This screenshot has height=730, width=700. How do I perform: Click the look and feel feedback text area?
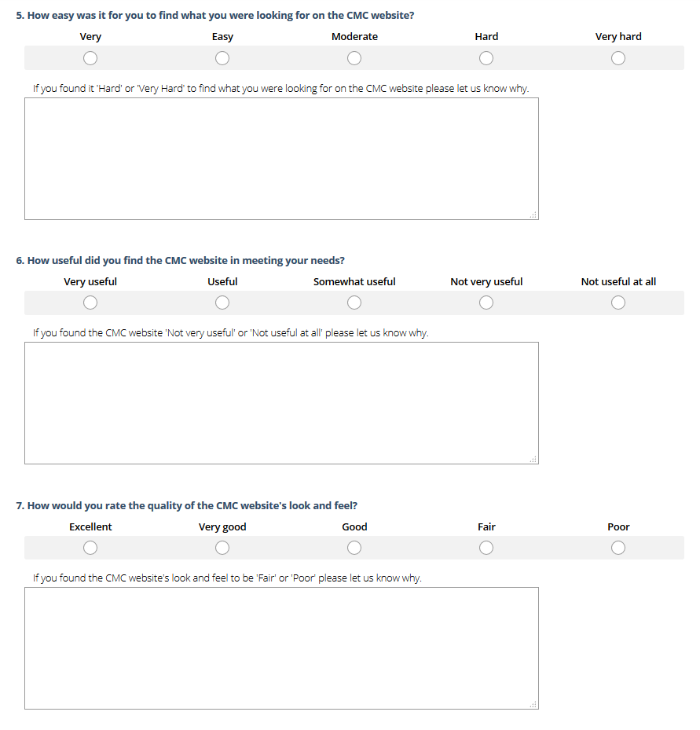[x=281, y=648]
